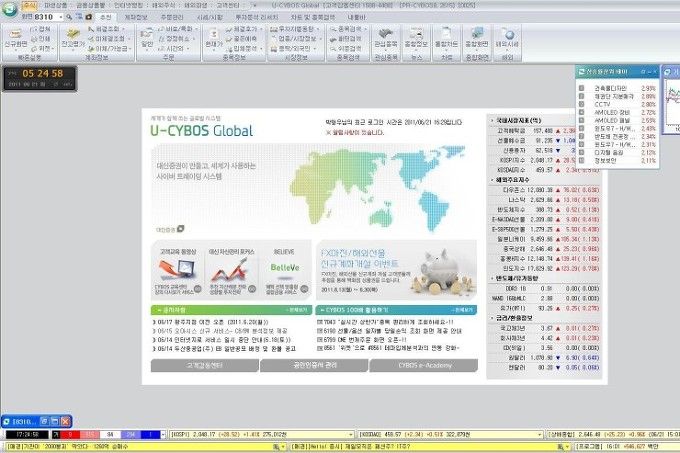Click row icon next to CCTV theme
The height and width of the screenshot is (453, 680).
pos(582,104)
